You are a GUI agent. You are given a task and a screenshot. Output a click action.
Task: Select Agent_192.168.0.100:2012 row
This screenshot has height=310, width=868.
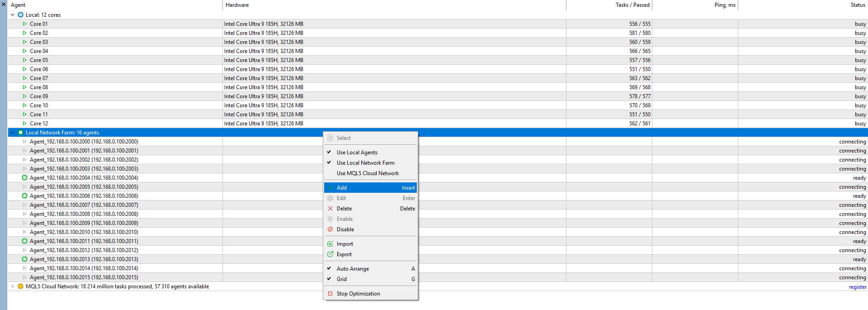(x=438, y=250)
